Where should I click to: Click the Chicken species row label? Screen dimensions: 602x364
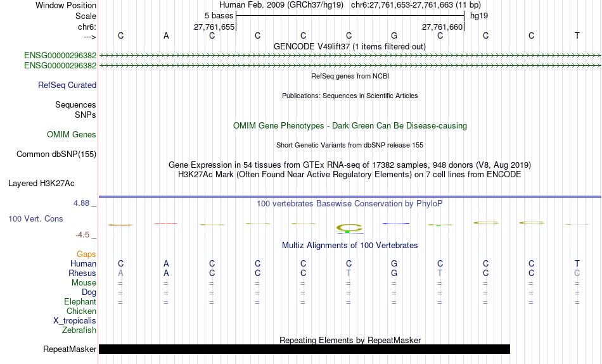point(81,311)
